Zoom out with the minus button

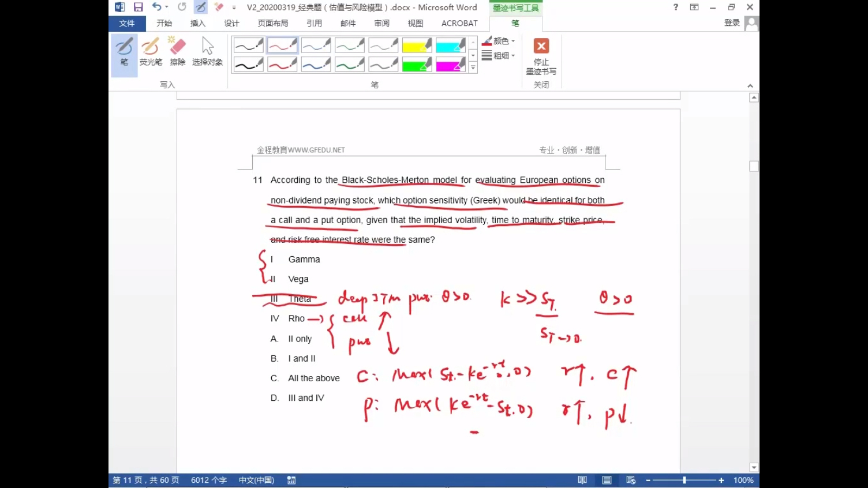[648, 480]
